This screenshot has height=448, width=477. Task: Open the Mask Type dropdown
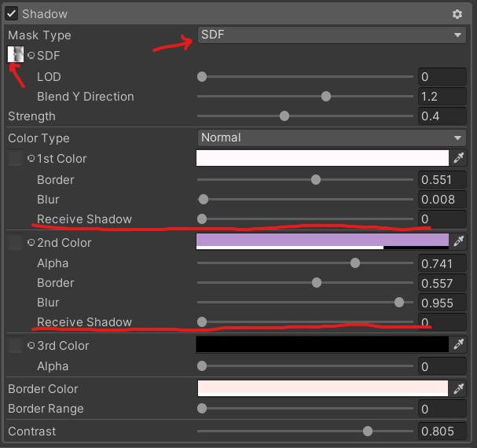pos(332,35)
